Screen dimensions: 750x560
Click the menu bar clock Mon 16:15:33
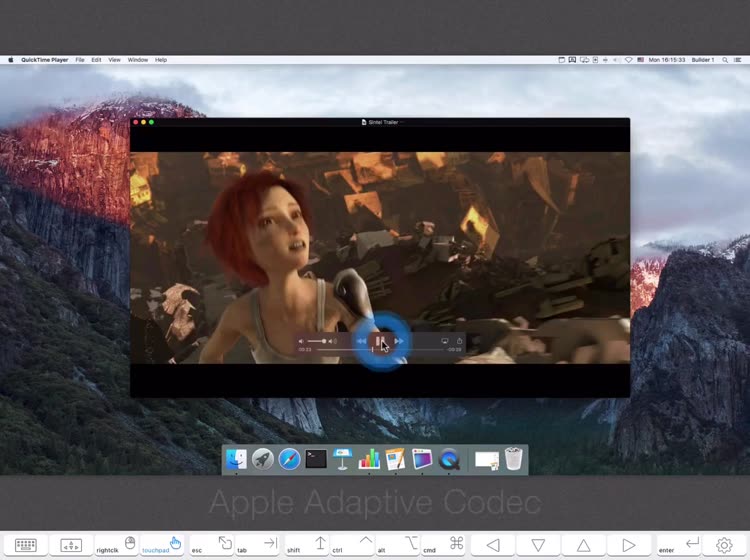667,60
